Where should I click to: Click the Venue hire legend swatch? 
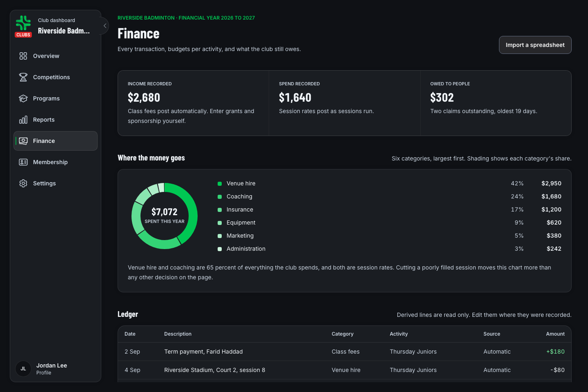point(220,184)
